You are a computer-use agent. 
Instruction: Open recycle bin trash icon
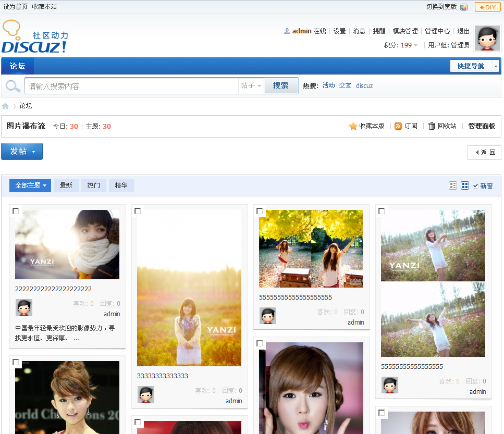[432, 126]
